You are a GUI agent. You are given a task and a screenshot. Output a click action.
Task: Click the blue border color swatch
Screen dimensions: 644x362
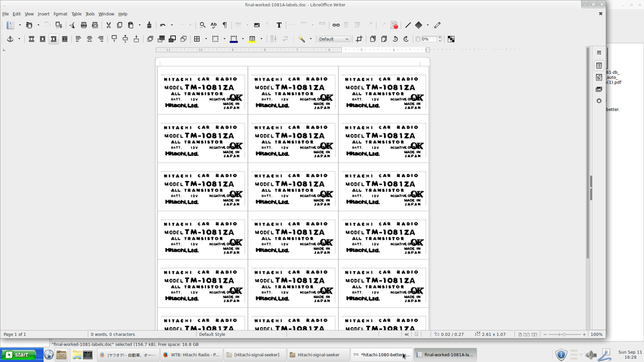point(233,39)
